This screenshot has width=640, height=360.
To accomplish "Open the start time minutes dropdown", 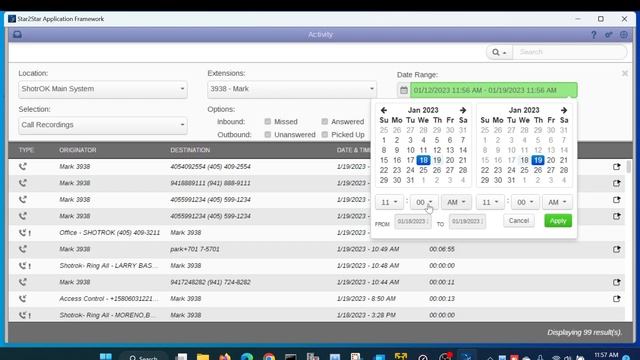I will coord(424,202).
